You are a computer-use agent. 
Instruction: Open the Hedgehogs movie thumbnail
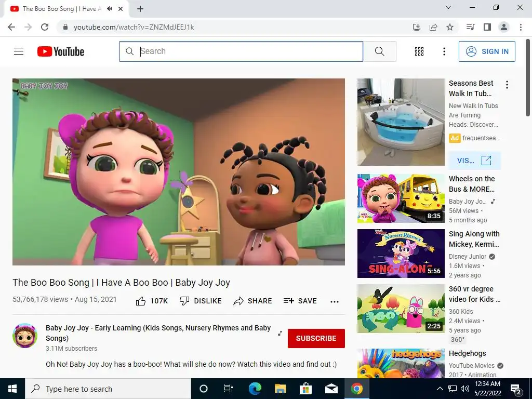401,363
